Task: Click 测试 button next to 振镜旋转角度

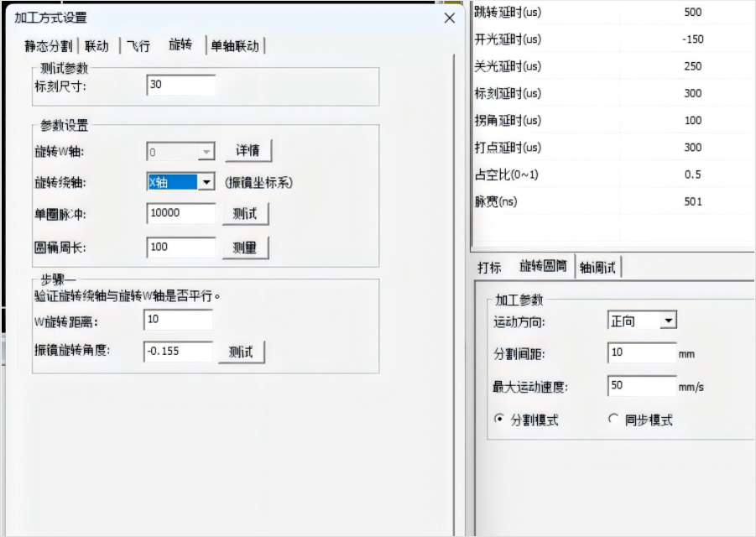Action: pos(241,352)
